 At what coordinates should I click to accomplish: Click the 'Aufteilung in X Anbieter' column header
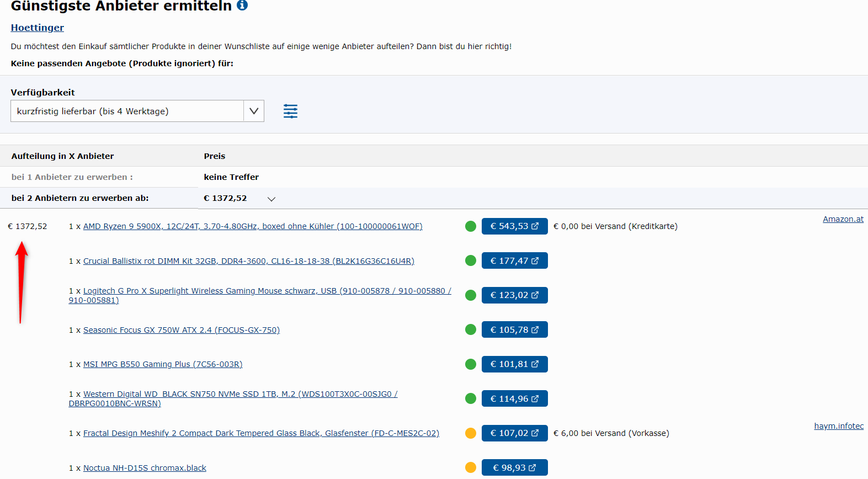[x=63, y=156]
